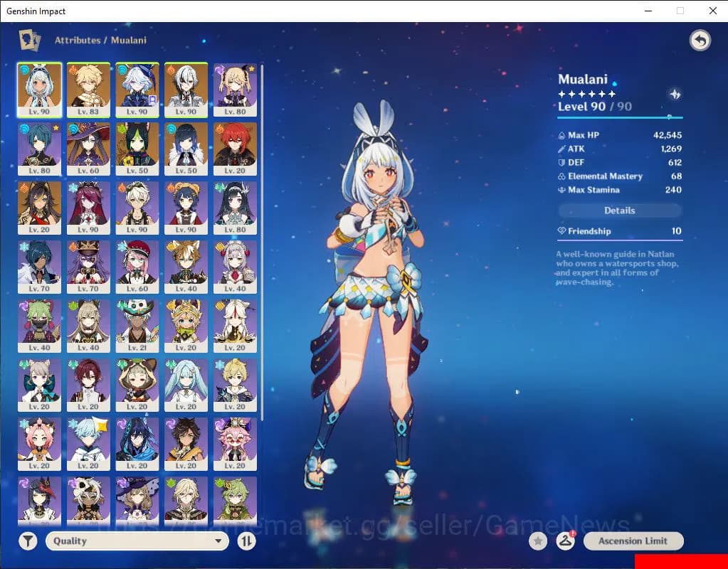Toggle the sort order arrows icon
This screenshot has height=569, width=728.
pos(246,541)
